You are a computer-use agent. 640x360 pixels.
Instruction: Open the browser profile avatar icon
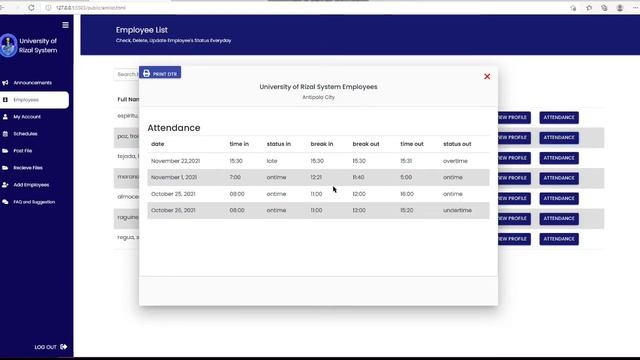[620, 8]
